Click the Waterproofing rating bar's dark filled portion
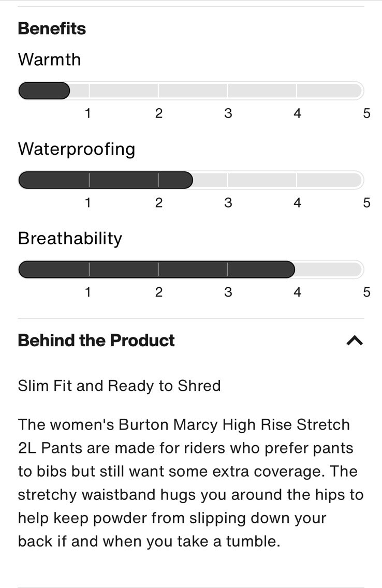The image size is (382, 588). point(105,180)
